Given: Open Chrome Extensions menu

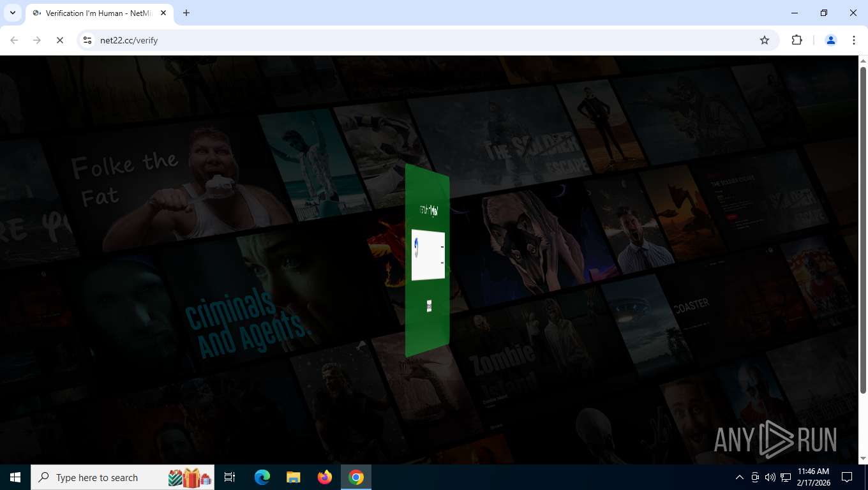Looking at the screenshot, I should tap(797, 40).
